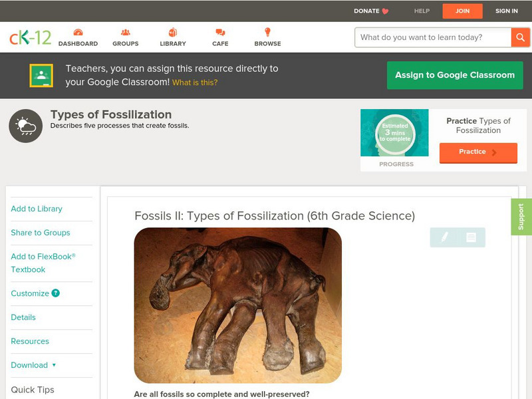The image size is (532, 399).
Task: Go to the CK-12 home logo
Action: (x=30, y=38)
